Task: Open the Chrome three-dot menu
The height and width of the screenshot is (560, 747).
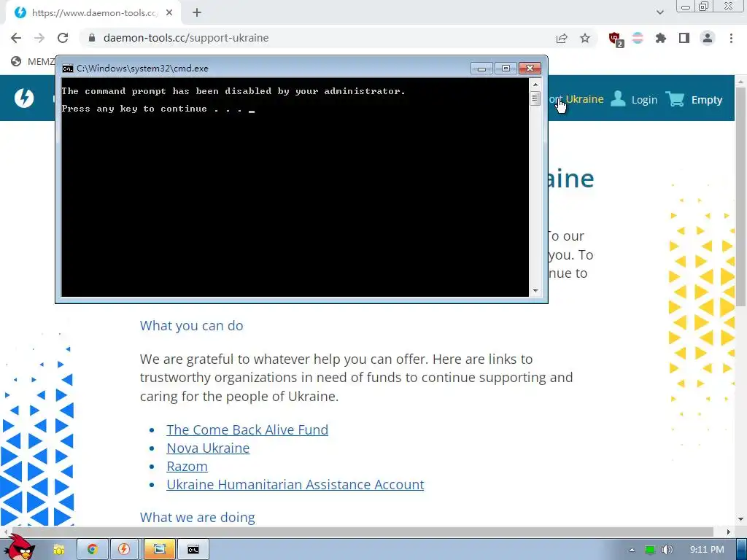Action: [x=731, y=38]
